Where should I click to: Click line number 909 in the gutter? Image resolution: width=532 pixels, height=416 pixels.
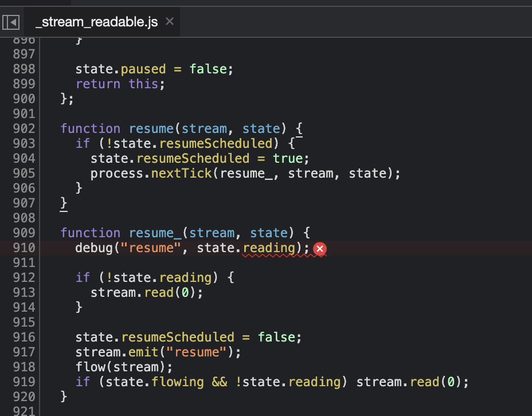[24, 233]
